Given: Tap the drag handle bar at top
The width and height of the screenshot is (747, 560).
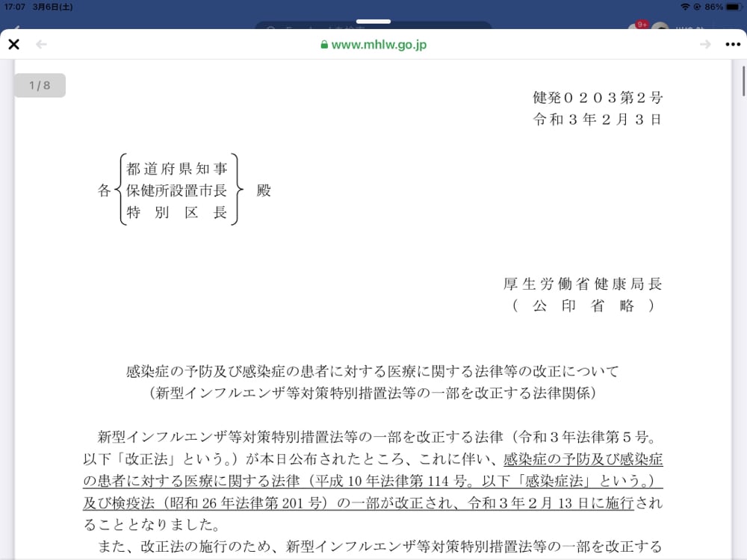Looking at the screenshot, I should 373,22.
